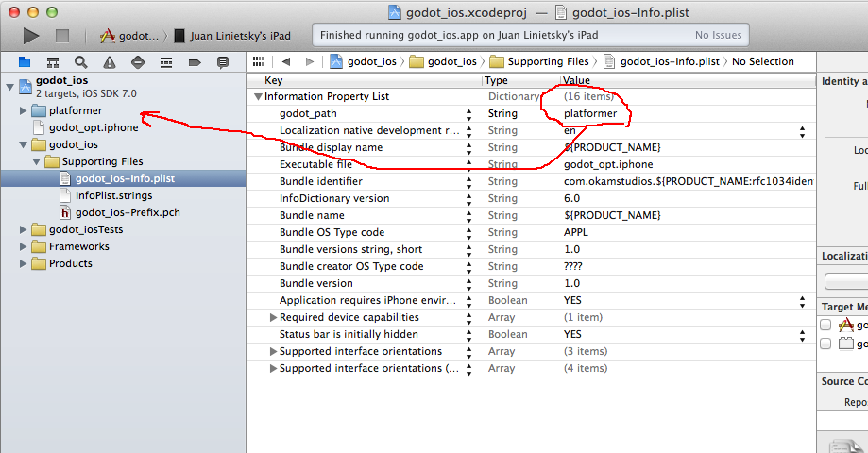Expand Supported interface orientations (4 items)

coord(273,368)
